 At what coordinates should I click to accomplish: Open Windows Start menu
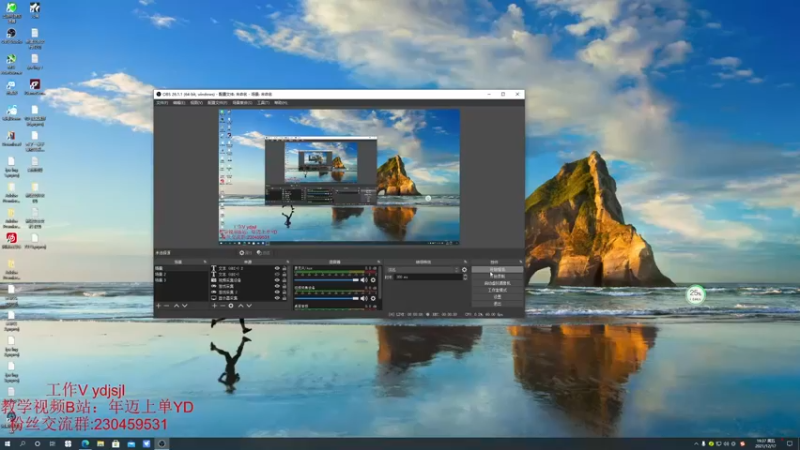point(7,444)
